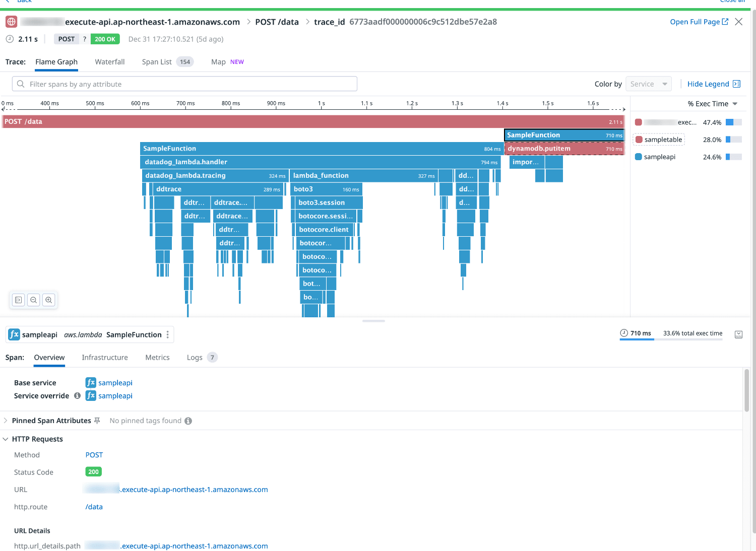This screenshot has height=551, width=756.
Task: Click the 200 OK badge in header
Action: [x=105, y=39]
